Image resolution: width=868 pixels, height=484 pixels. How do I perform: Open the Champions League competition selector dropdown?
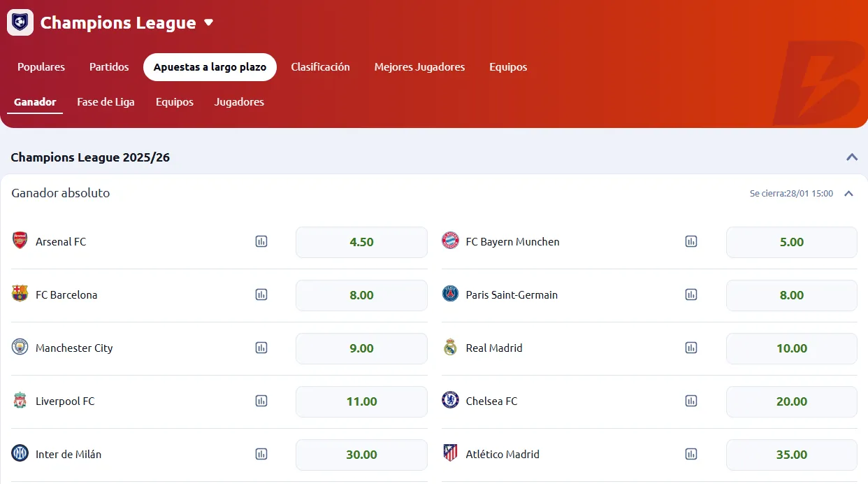click(x=208, y=22)
